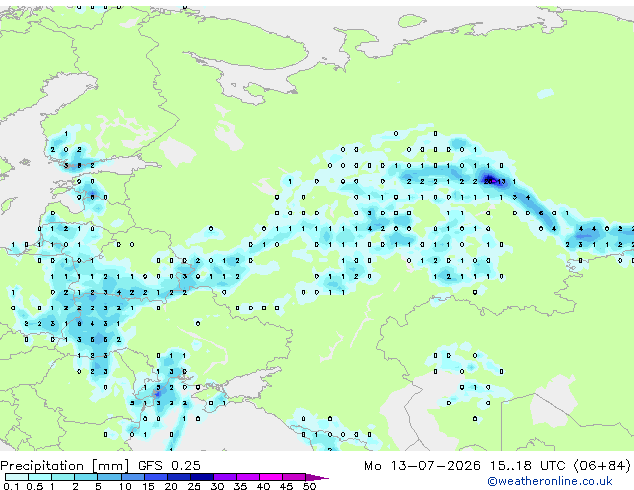Click the legend arrow tip beyond 50
This screenshot has width=634, height=490.
tap(317, 477)
